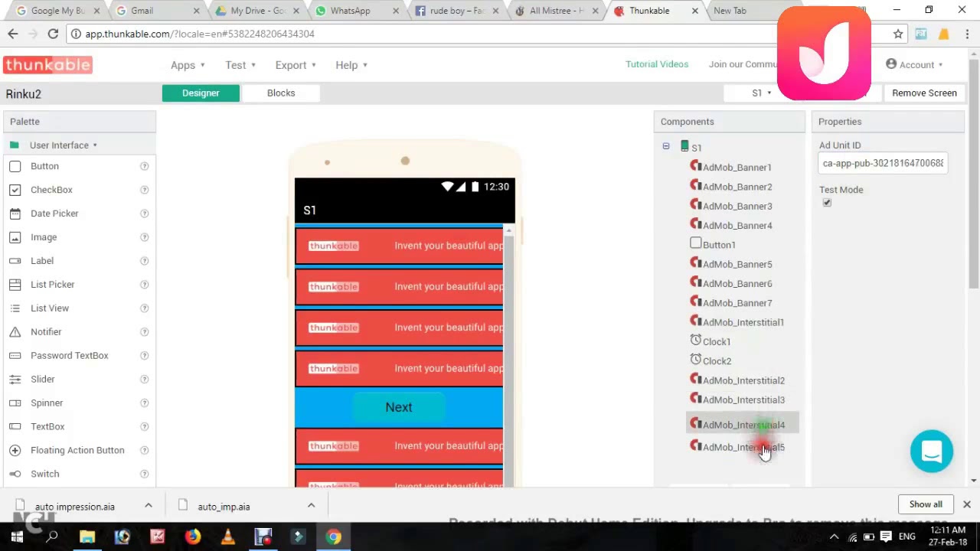Open help for Button component
The image size is (980, 551).
tap(144, 166)
